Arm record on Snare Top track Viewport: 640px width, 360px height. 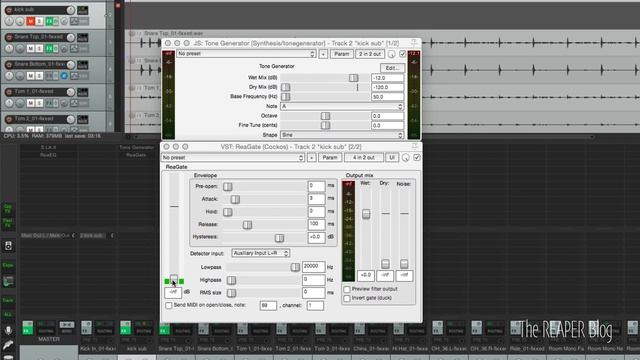tap(9, 37)
